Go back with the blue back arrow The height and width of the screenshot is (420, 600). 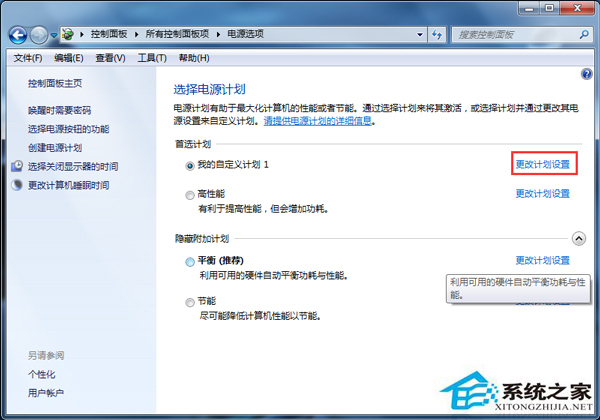18,36
